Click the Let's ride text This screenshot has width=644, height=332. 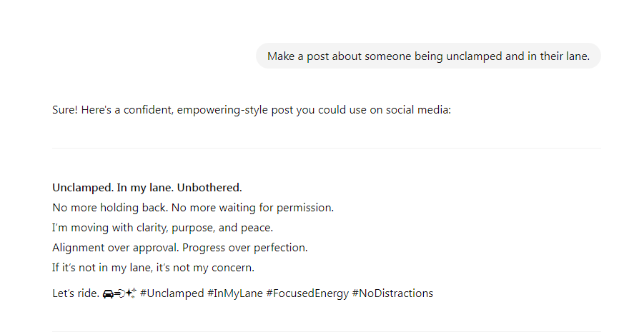click(76, 293)
